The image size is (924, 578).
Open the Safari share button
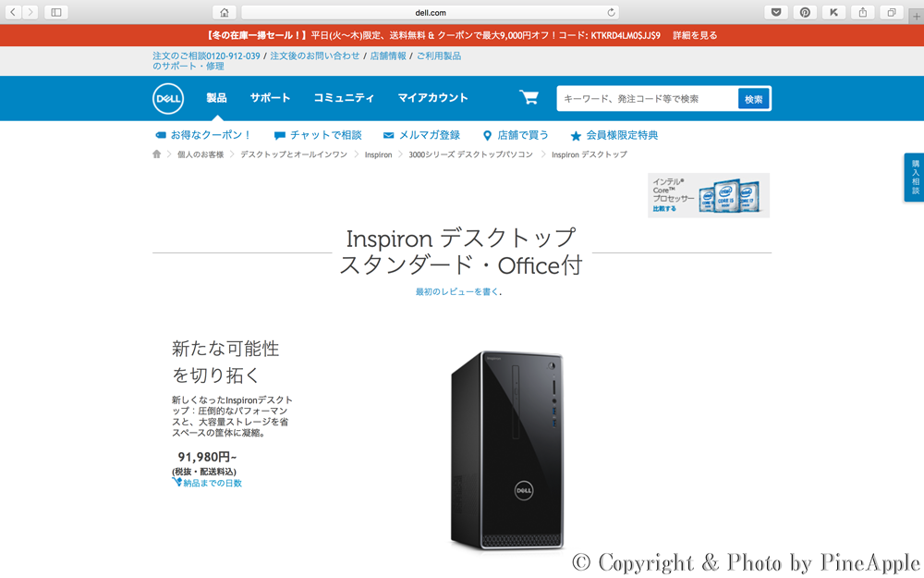pyautogui.click(x=863, y=12)
